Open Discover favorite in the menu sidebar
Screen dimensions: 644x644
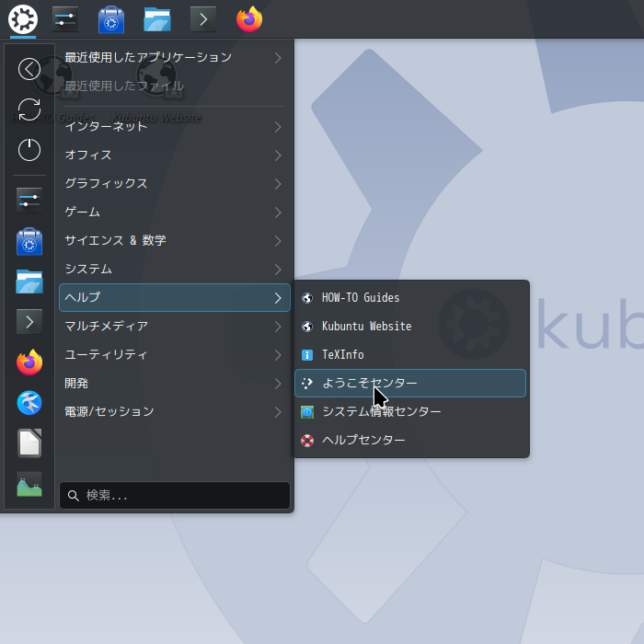pyautogui.click(x=29, y=241)
